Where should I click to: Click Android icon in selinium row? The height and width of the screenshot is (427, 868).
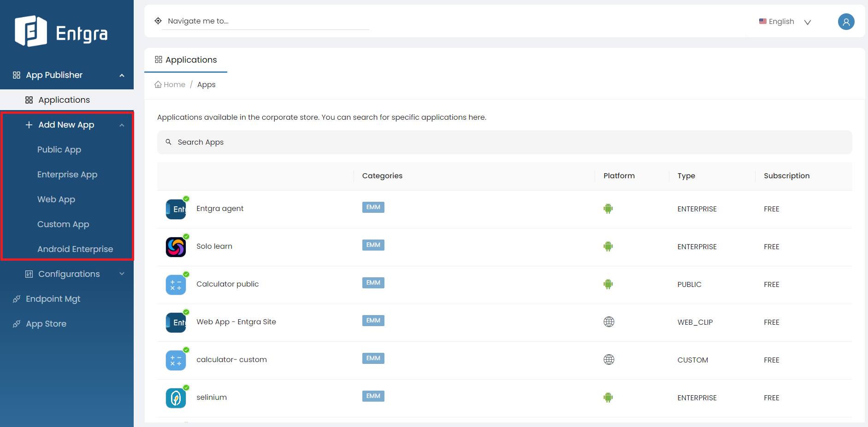[608, 398]
